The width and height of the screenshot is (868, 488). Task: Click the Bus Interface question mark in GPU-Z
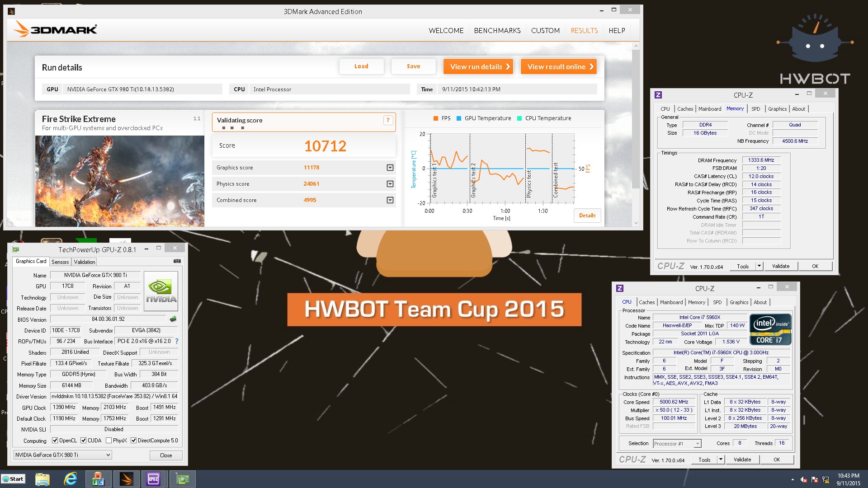click(177, 341)
